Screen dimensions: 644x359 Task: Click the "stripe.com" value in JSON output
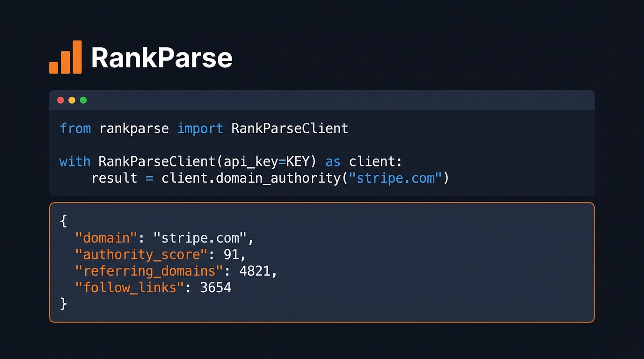click(x=200, y=238)
